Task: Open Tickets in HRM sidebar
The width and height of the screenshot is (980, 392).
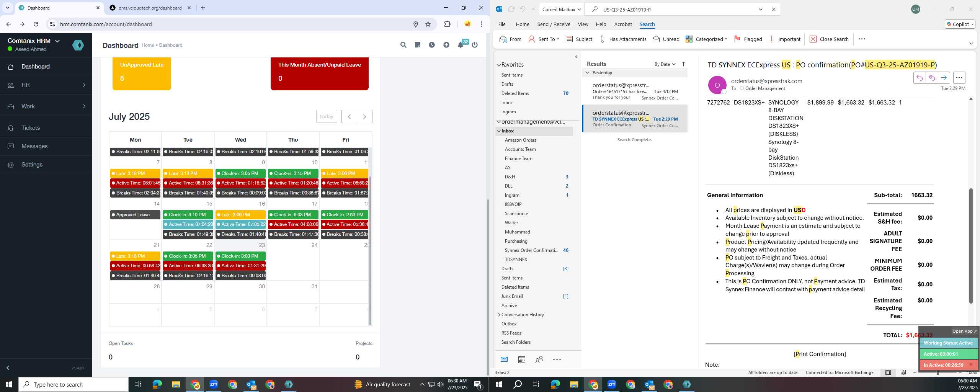Action: pos(46,128)
